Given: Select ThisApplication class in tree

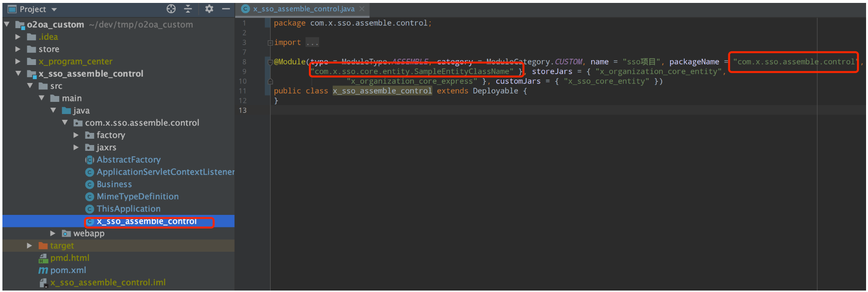Looking at the screenshot, I should click(x=128, y=209).
